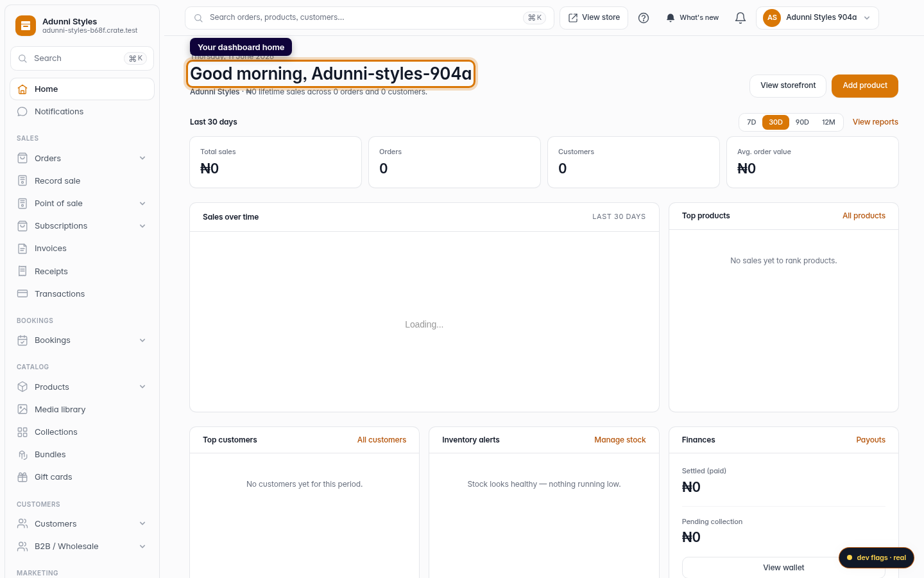924x578 pixels.
Task: Open the All products link
Action: 864,216
